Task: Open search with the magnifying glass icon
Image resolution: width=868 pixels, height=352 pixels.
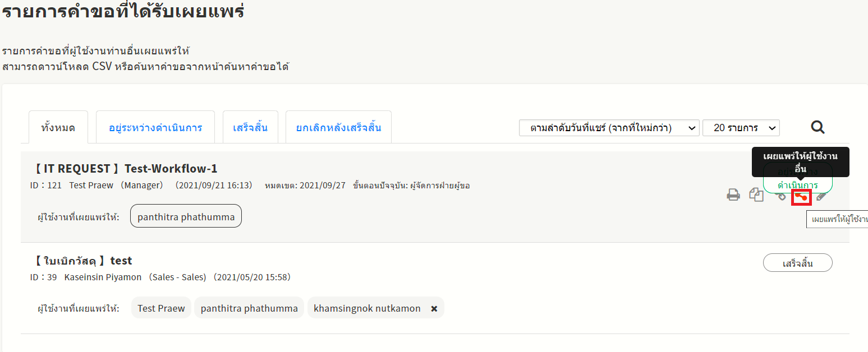Action: click(x=818, y=128)
